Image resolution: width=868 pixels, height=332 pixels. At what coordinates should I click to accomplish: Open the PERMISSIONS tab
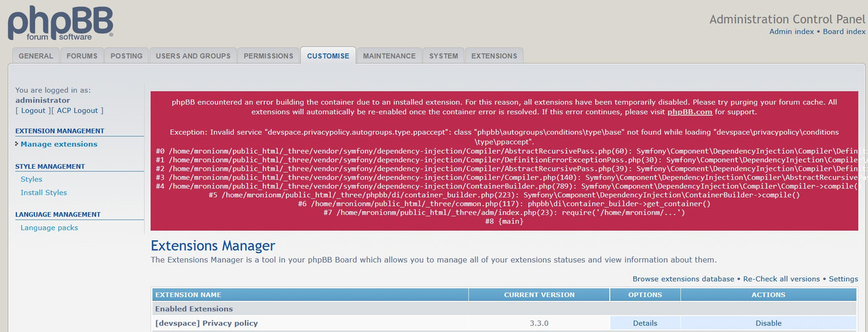click(x=269, y=56)
